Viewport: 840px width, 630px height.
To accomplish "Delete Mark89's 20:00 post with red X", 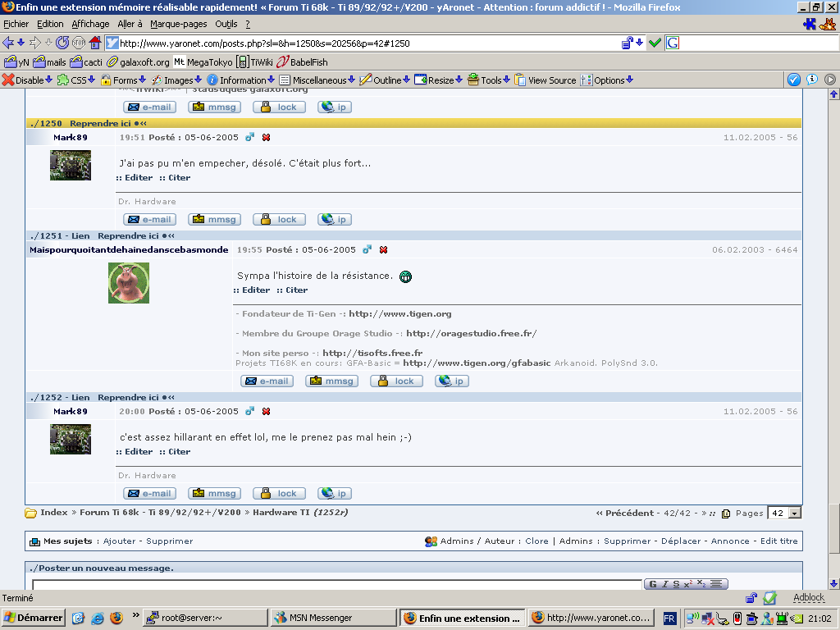I will (x=267, y=412).
